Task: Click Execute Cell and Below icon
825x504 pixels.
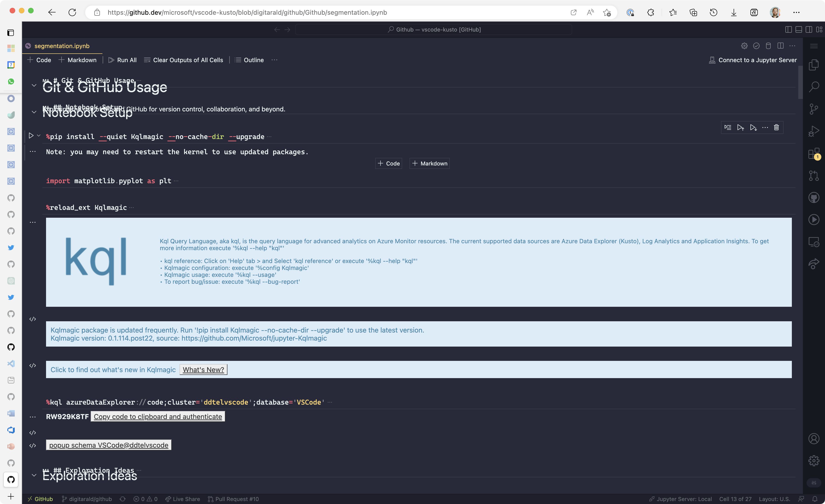Action: pyautogui.click(x=753, y=127)
